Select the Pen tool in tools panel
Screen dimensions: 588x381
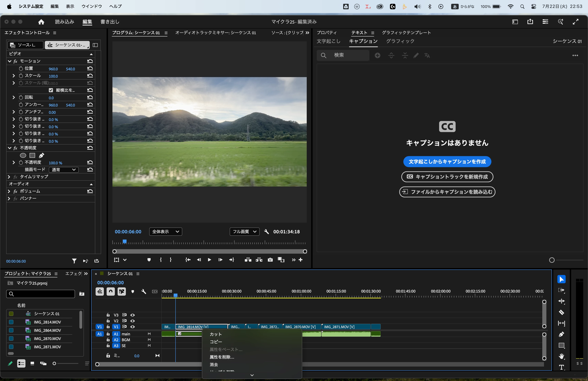coord(561,334)
